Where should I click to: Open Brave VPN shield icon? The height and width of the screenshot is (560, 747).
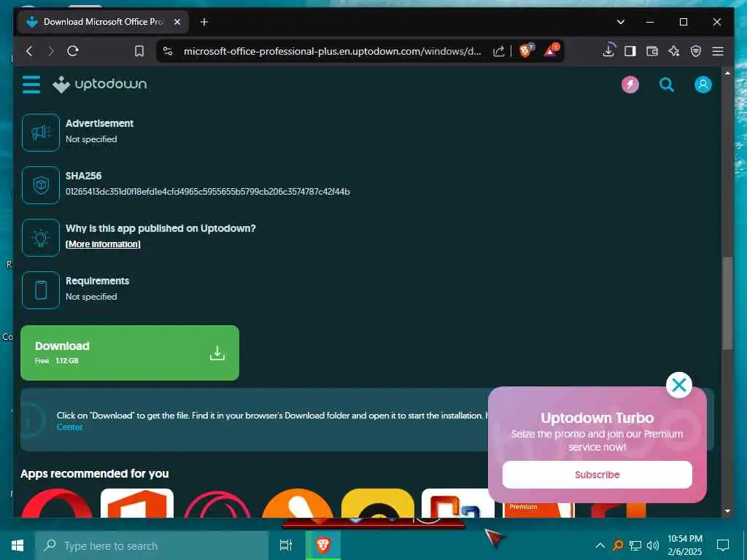[695, 51]
